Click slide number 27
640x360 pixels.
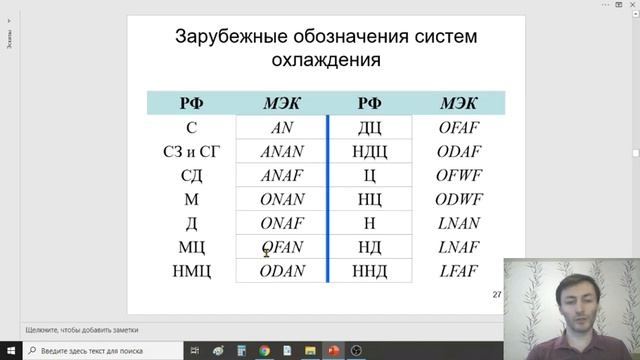[497, 294]
